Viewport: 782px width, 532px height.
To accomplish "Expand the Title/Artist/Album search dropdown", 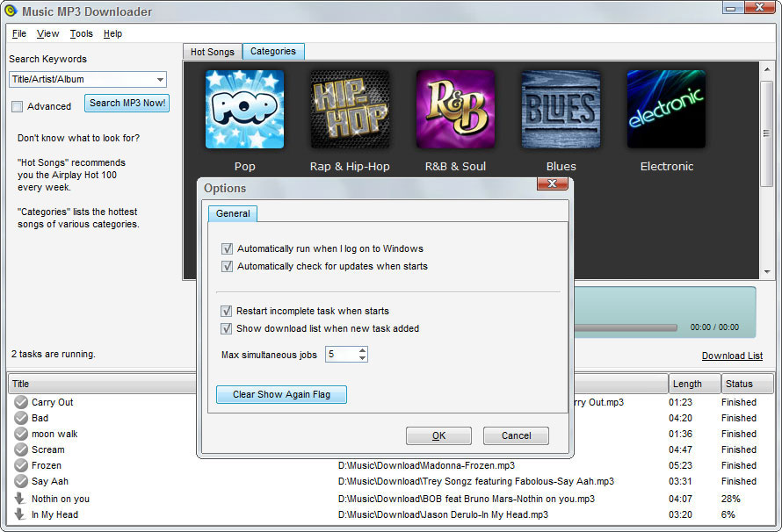I will click(160, 79).
